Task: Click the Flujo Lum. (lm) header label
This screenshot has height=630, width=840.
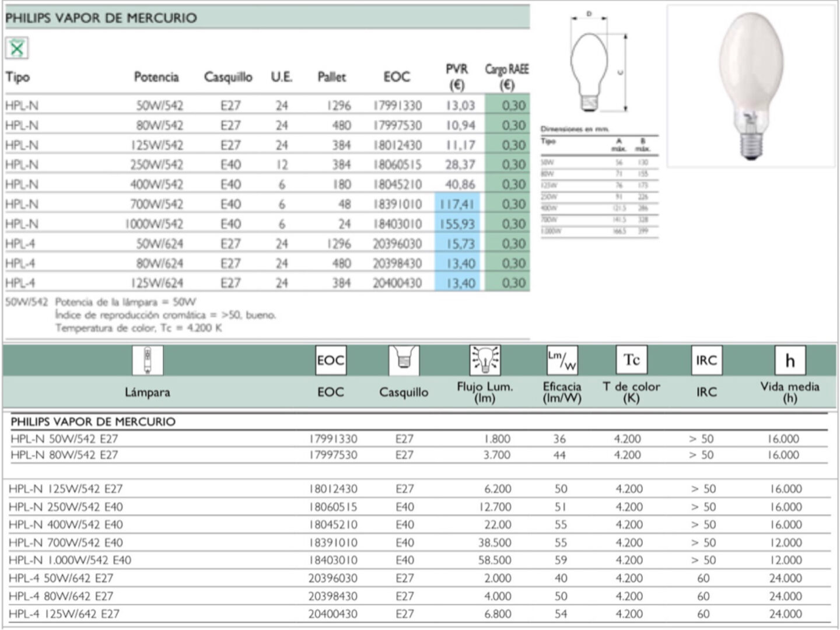Action: click(485, 392)
